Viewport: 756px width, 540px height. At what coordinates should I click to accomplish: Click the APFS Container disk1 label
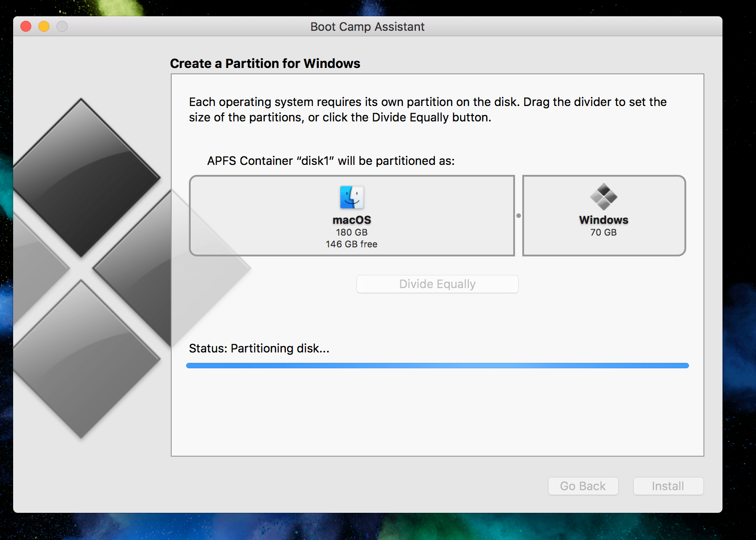(330, 161)
